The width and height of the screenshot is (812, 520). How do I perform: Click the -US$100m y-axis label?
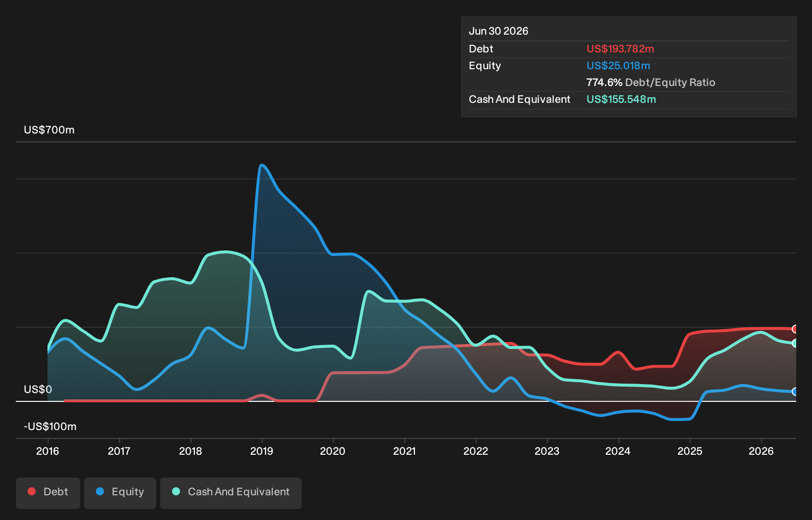50,427
